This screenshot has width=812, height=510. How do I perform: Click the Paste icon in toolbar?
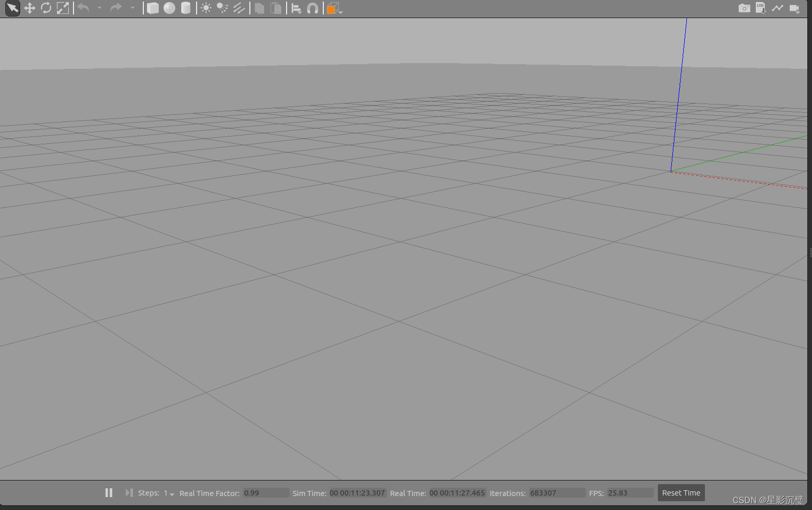276,8
